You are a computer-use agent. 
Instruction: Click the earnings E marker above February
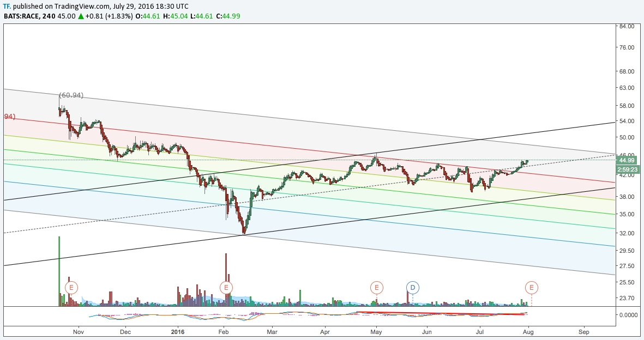pos(226,288)
